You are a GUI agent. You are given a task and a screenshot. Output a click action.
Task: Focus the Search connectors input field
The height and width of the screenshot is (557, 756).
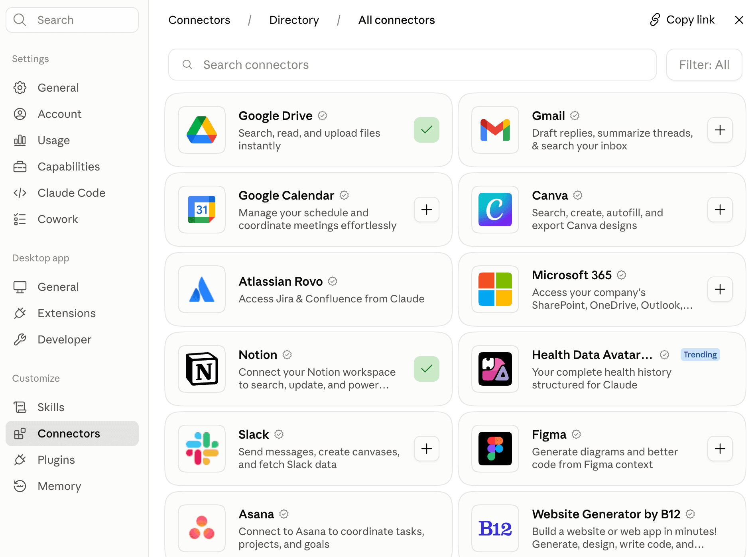[x=412, y=65]
